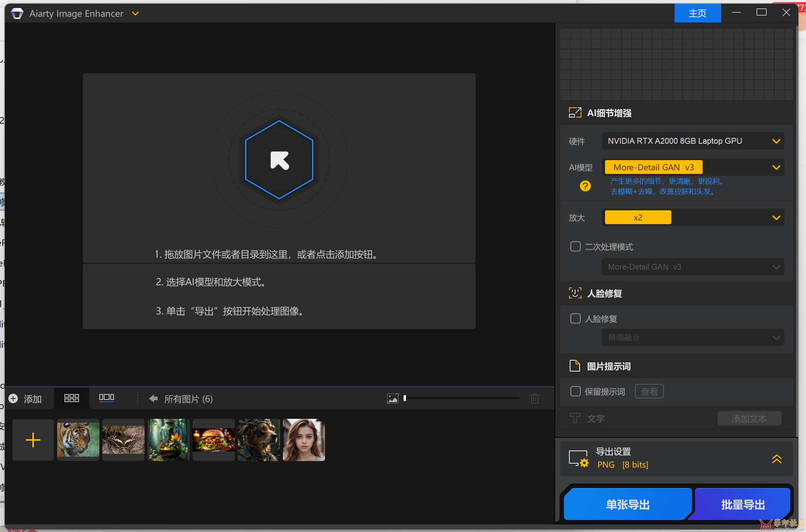This screenshot has width=806, height=532.
Task: Click the 批量导出 button
Action: point(743,505)
